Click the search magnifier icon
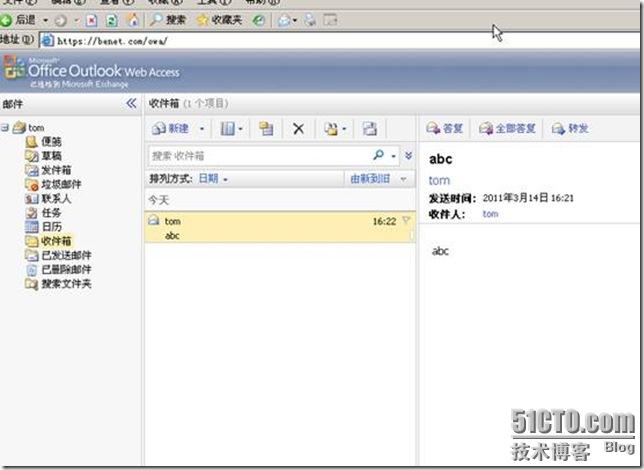This screenshot has height=470, width=644. 379,155
